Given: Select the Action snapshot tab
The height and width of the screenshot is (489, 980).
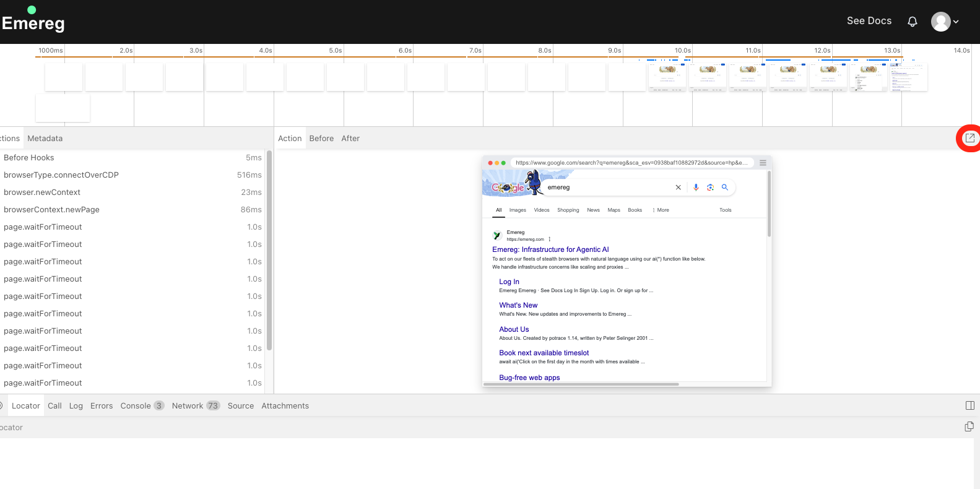Looking at the screenshot, I should [290, 139].
